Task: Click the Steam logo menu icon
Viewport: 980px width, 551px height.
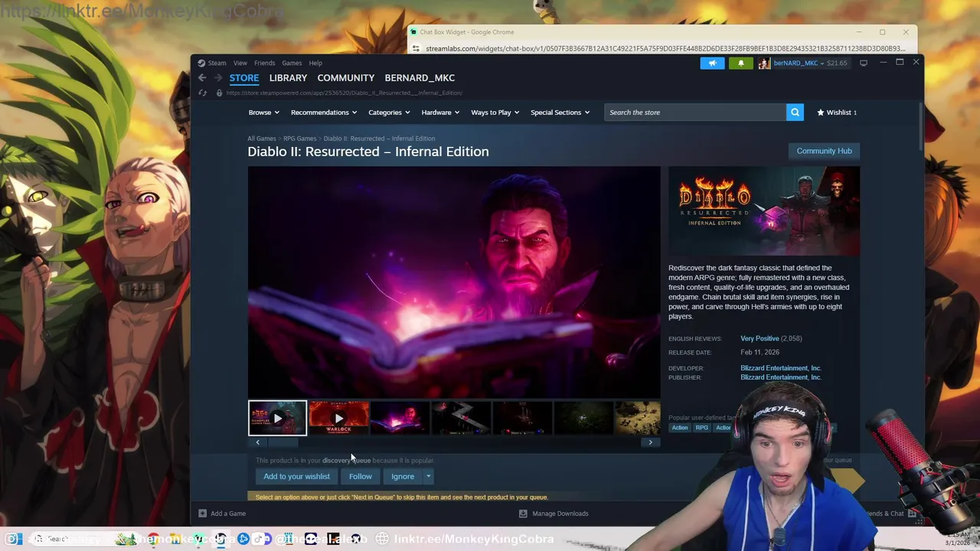Action: 201,63
